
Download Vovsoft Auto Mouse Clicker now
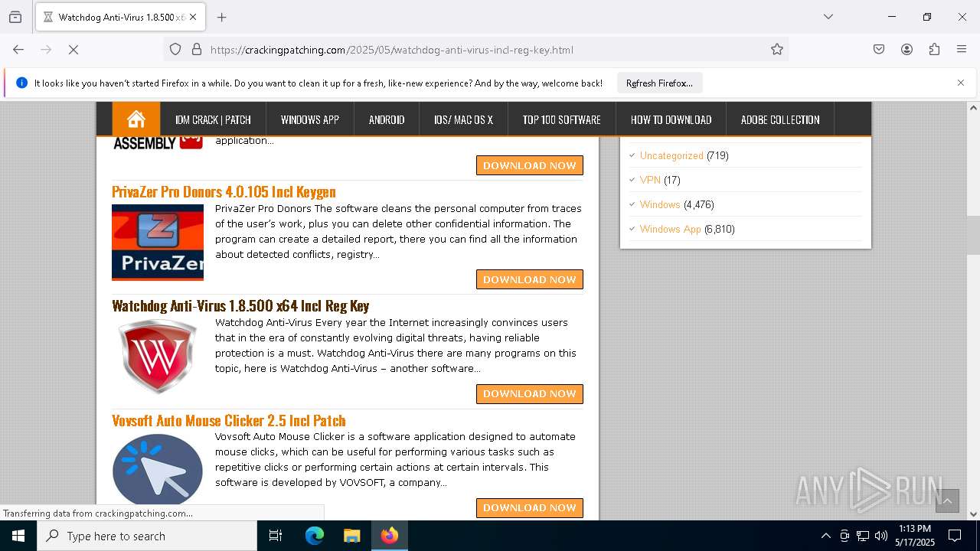click(x=530, y=507)
